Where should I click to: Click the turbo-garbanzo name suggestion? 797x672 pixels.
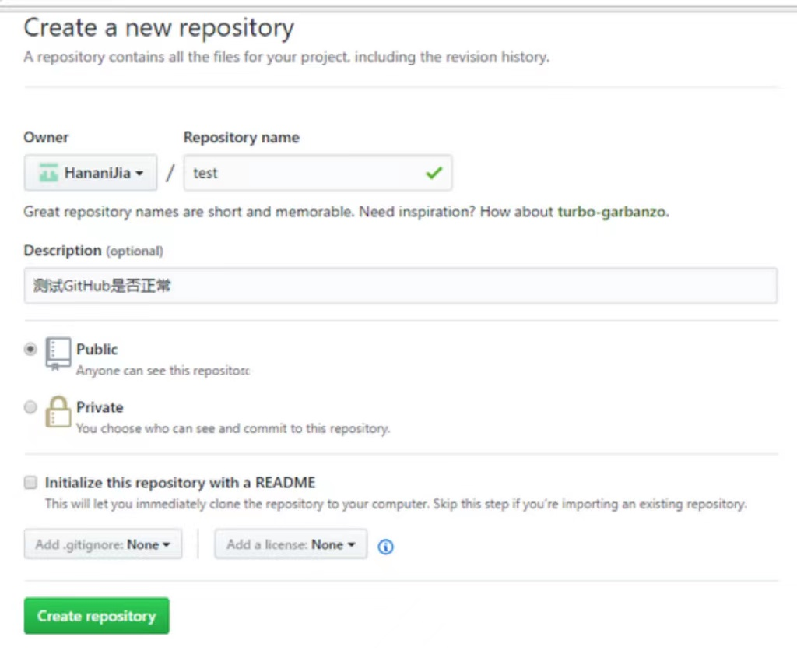point(612,212)
